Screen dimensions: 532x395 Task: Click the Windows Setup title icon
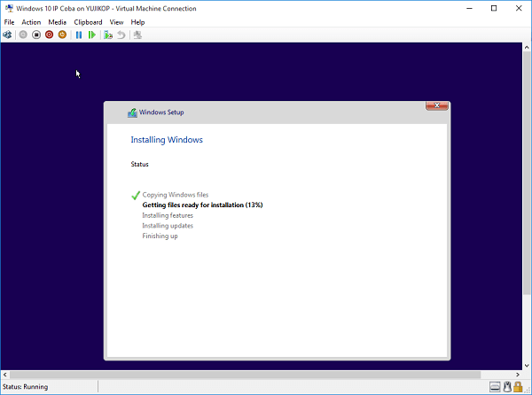(132, 112)
